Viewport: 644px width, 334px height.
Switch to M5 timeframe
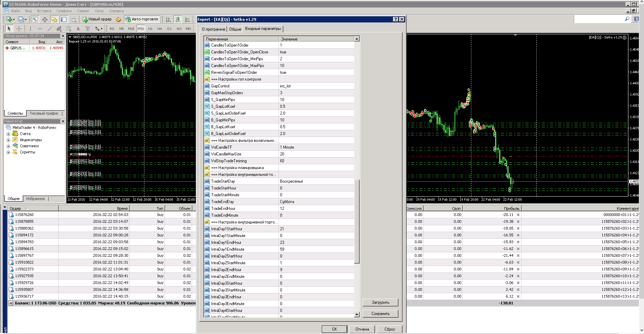coord(122,29)
